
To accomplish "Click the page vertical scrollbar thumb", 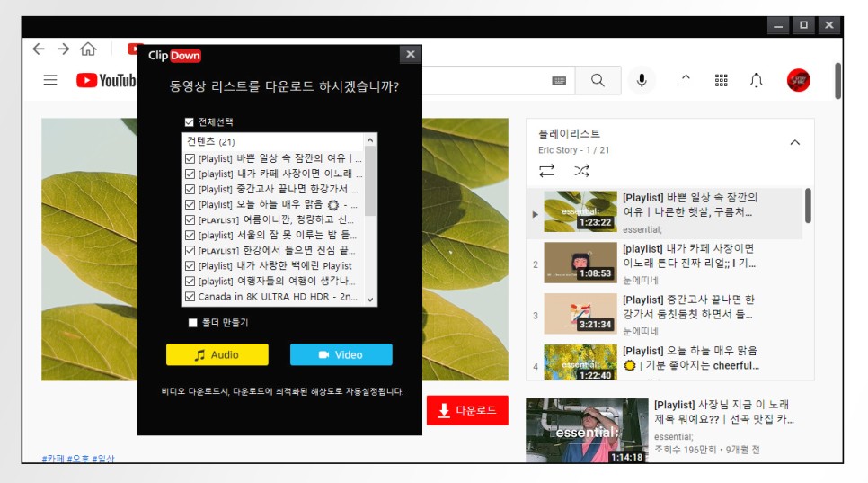I will point(838,81).
